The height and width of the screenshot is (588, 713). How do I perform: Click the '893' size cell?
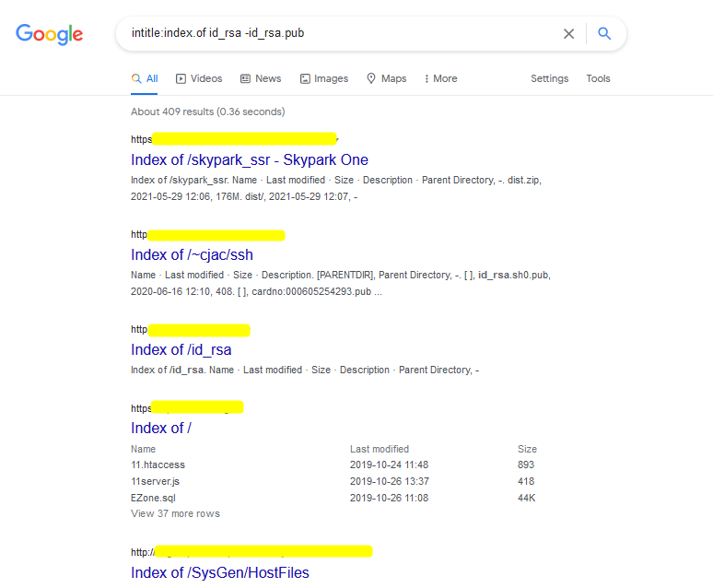tap(526, 465)
